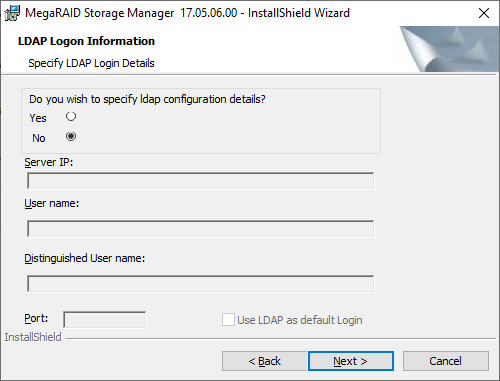Click the LDAP Logon Information heading
Image resolution: width=500 pixels, height=381 pixels.
86,41
